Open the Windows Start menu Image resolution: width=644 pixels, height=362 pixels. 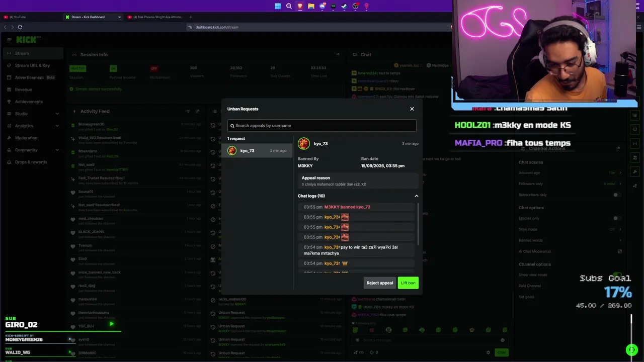(278, 6)
